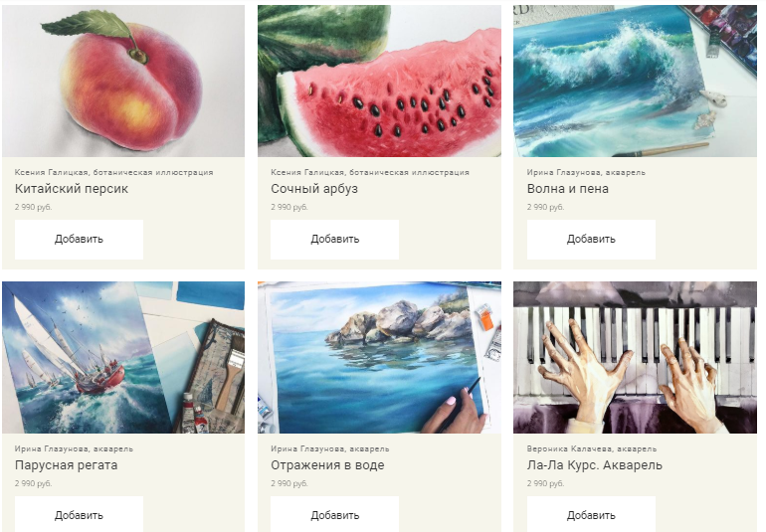This screenshot has width=766, height=532.
Task: Add Волна и пена with Добавить button
Action: coord(591,240)
